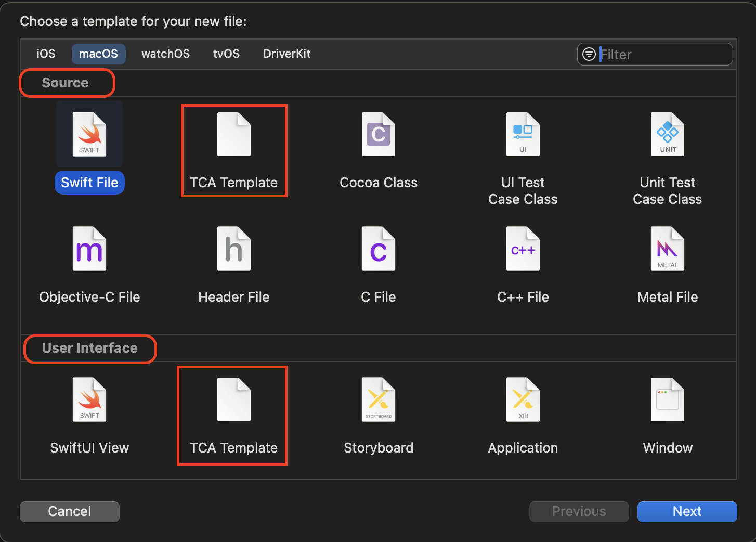Select the SwiftUI View template icon
This screenshot has height=542, width=756.
pyautogui.click(x=89, y=399)
